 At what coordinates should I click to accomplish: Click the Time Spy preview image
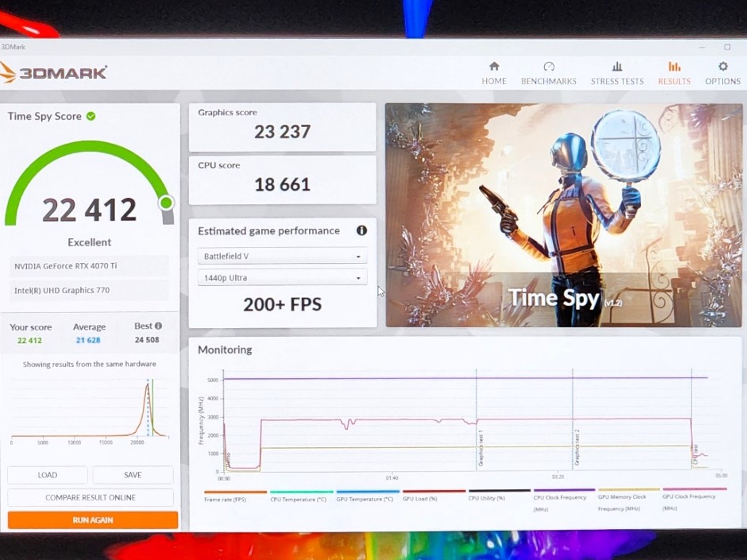click(x=564, y=215)
